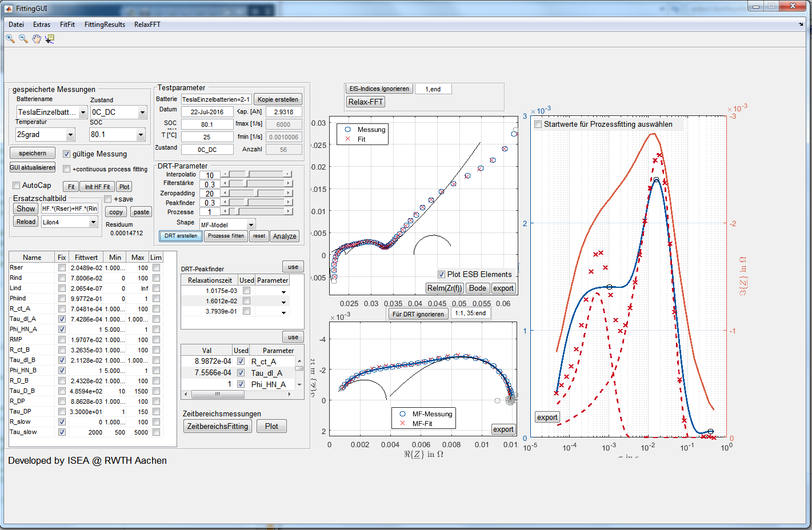Click the ReIm(Zr(f)) button
Screen dimensions: 812x530
click(x=445, y=288)
